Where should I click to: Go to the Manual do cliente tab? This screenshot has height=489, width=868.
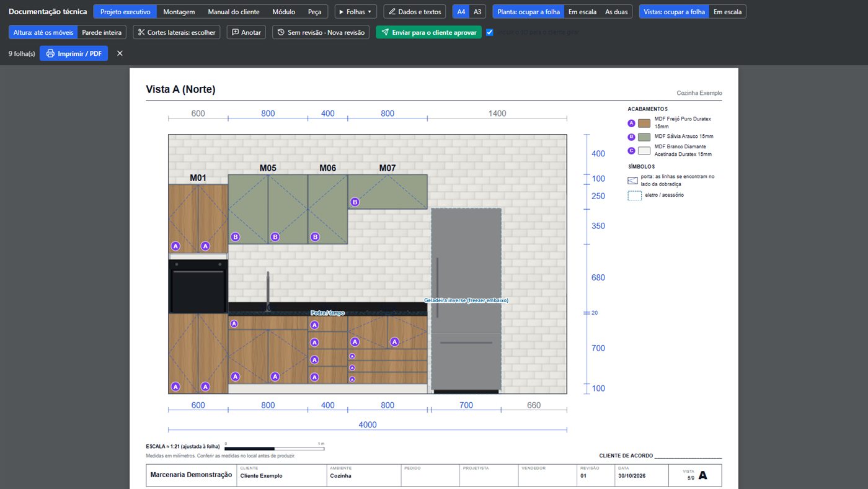(x=234, y=12)
